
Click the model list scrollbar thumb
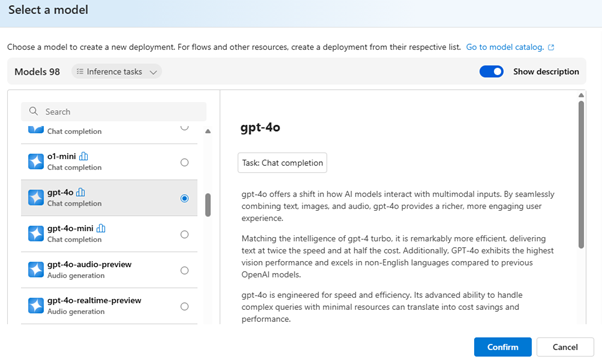tap(208, 205)
